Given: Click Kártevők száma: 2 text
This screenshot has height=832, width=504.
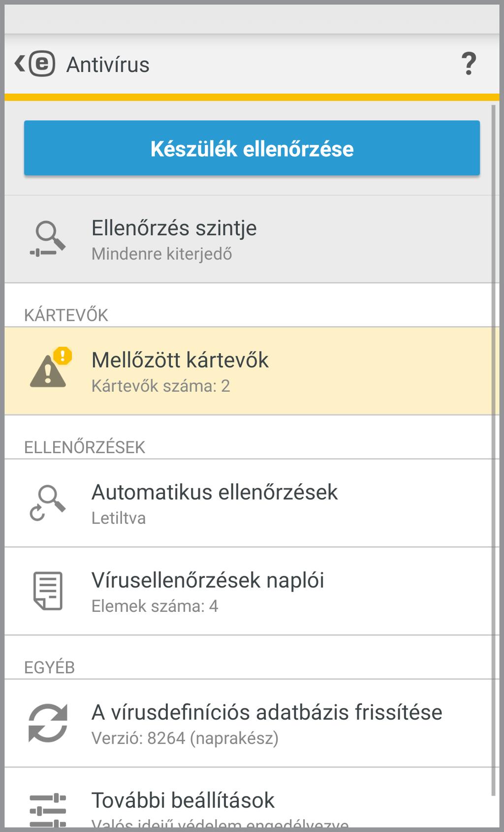Looking at the screenshot, I should 160,386.
